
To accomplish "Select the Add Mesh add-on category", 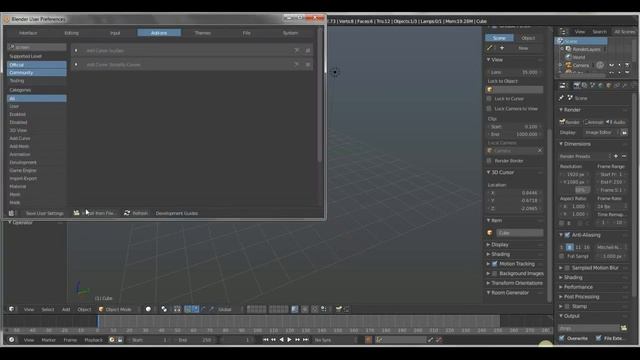I will 37,146.
